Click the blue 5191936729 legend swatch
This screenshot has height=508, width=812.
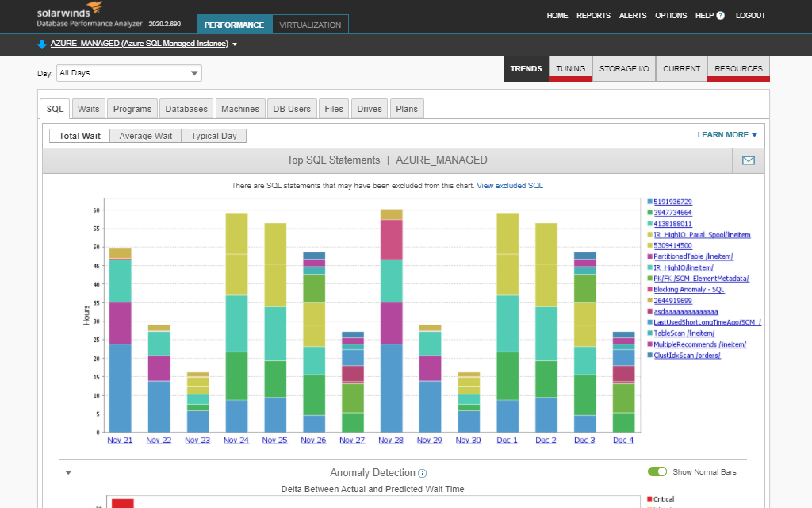point(650,202)
